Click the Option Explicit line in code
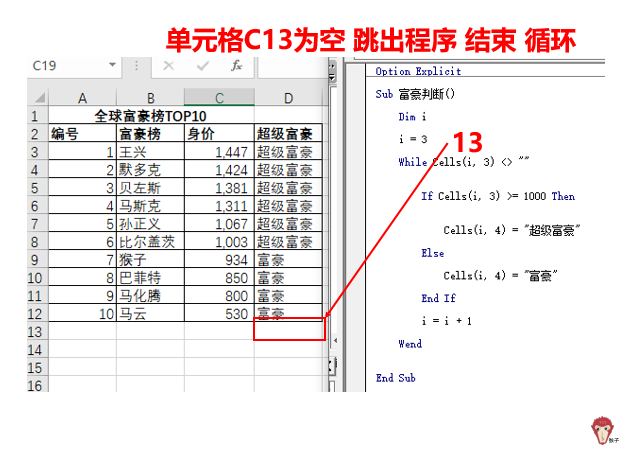 [418, 71]
